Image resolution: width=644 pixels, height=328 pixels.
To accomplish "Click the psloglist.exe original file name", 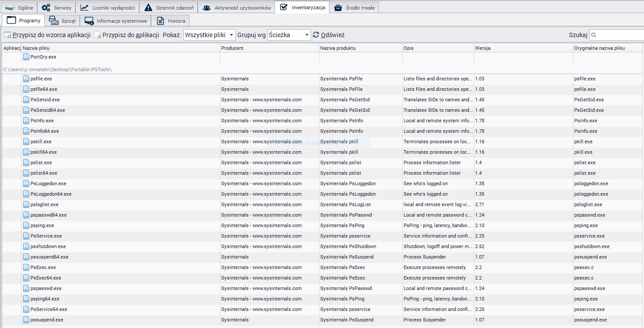I will click(588, 205).
